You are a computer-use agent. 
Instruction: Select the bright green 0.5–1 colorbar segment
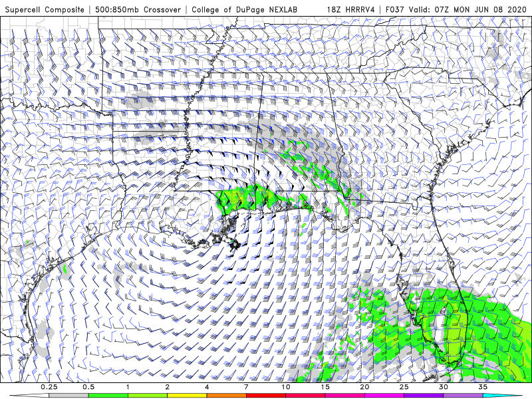point(108,396)
